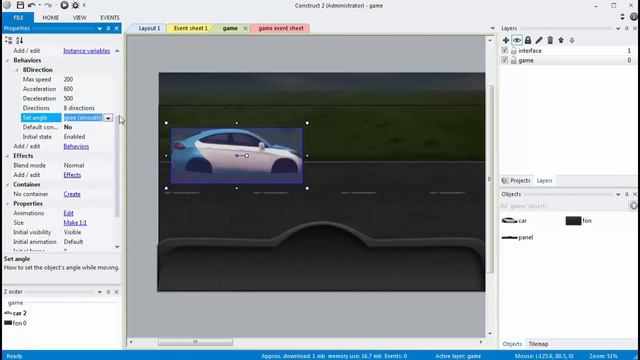Toggle the interface layer checkbox

pyautogui.click(x=505, y=51)
